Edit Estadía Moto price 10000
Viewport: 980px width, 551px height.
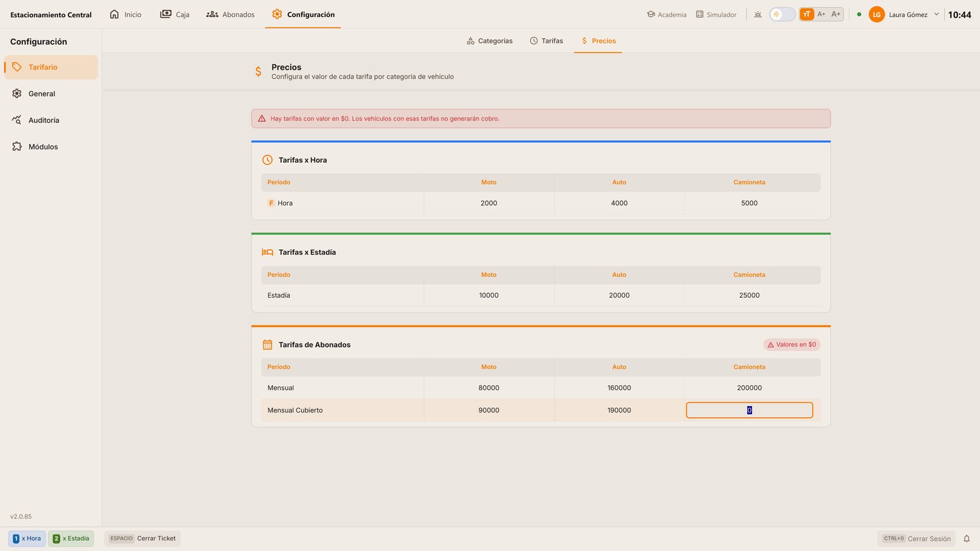click(489, 295)
